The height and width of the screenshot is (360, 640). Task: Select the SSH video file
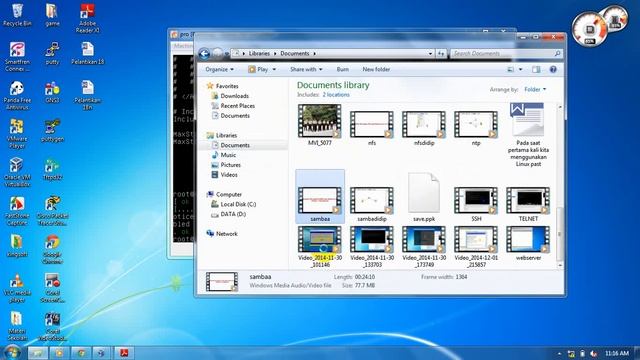476,204
